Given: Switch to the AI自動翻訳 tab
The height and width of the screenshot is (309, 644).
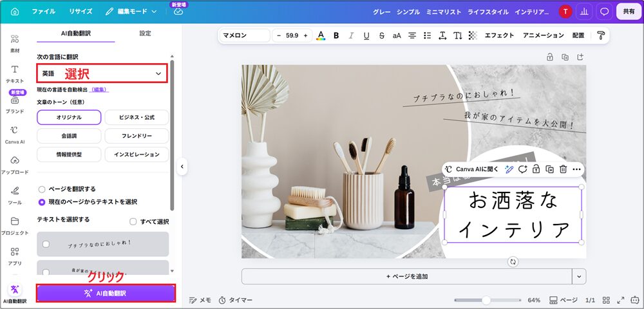Looking at the screenshot, I should 76,33.
